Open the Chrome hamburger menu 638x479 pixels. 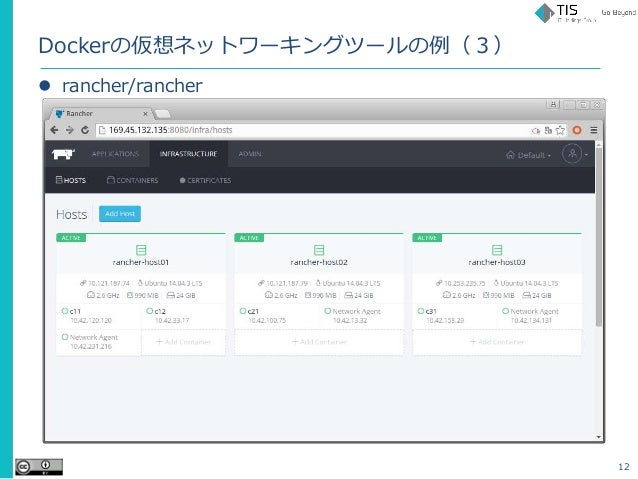click(594, 130)
